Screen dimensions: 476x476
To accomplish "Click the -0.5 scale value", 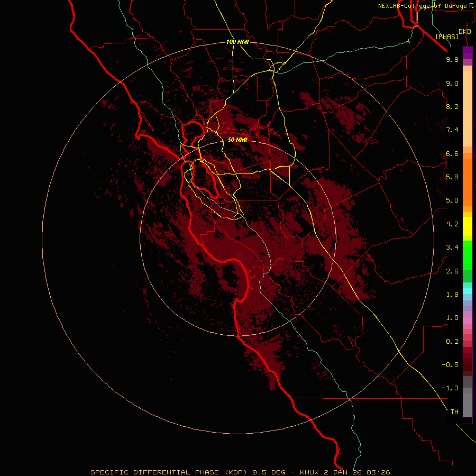I will coord(450,365).
